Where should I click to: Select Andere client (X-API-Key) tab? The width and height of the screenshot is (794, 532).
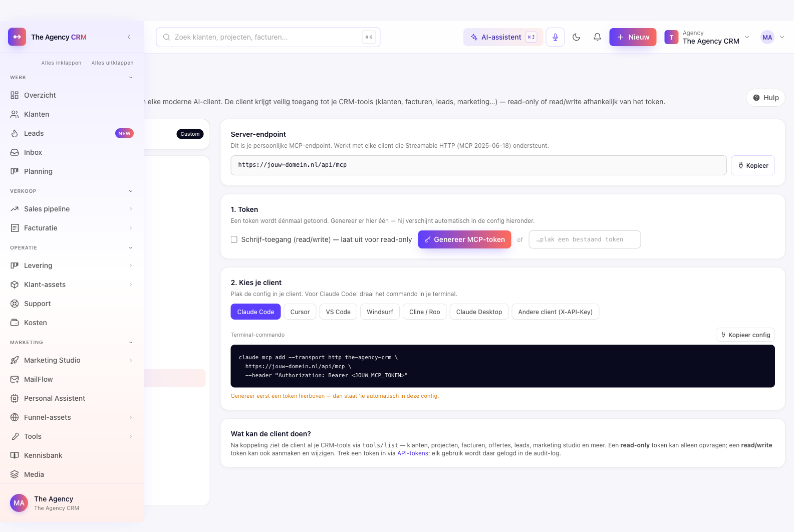pyautogui.click(x=555, y=312)
